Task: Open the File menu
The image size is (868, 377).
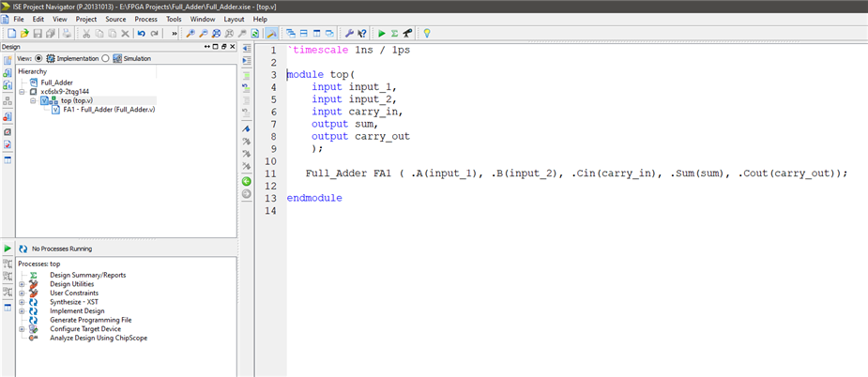Action: click(18, 19)
